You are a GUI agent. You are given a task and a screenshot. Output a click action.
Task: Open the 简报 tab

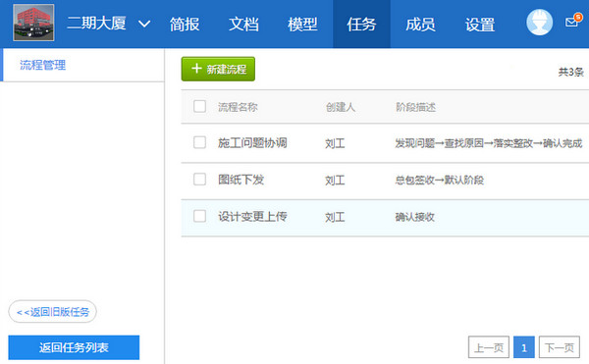point(185,25)
